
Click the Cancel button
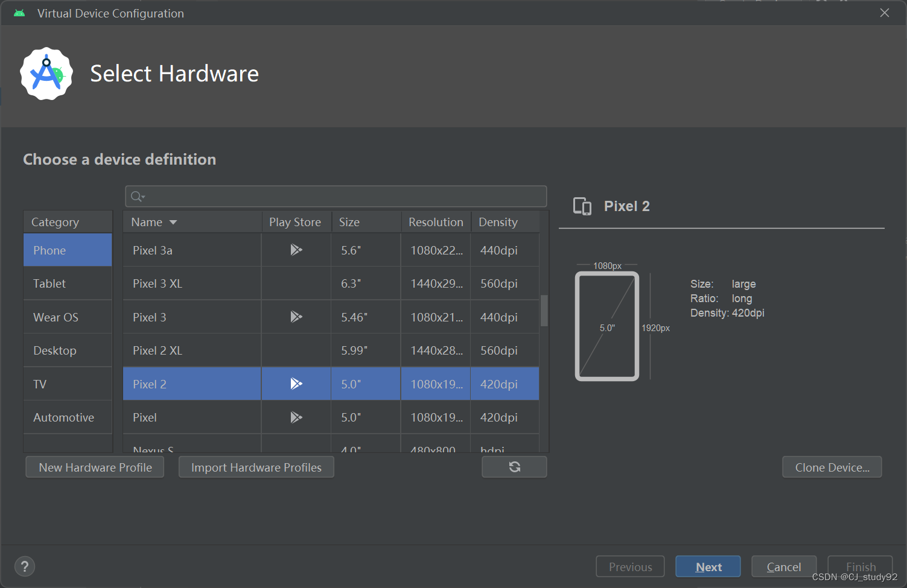coord(784,567)
